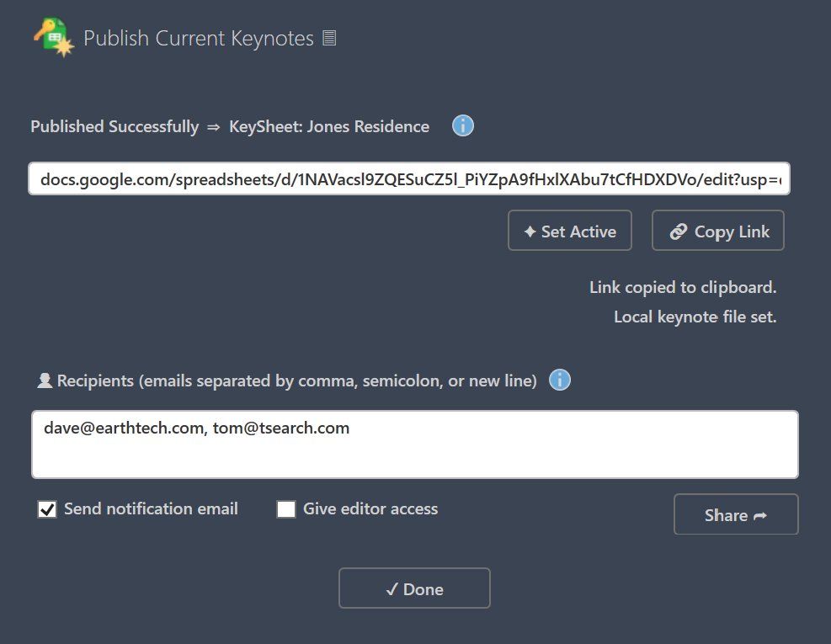Uncheck Send notification email
Image resolution: width=831 pixels, height=644 pixels.
click(x=46, y=508)
